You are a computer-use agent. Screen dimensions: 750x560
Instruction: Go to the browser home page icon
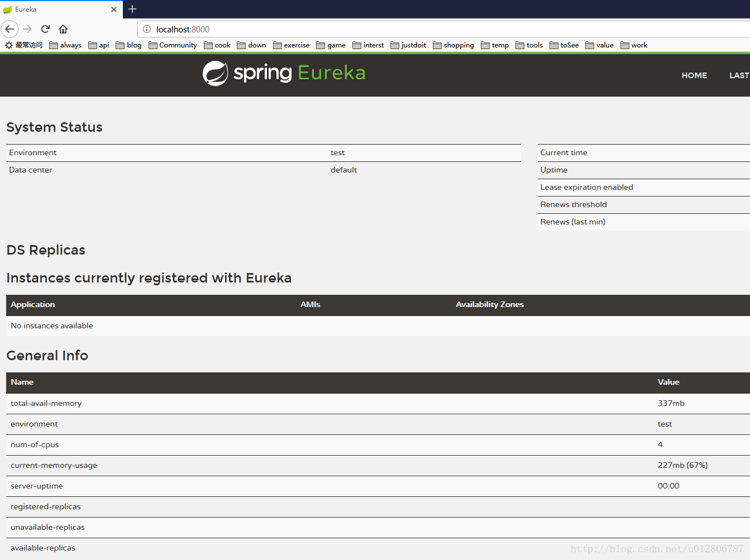pos(63,29)
